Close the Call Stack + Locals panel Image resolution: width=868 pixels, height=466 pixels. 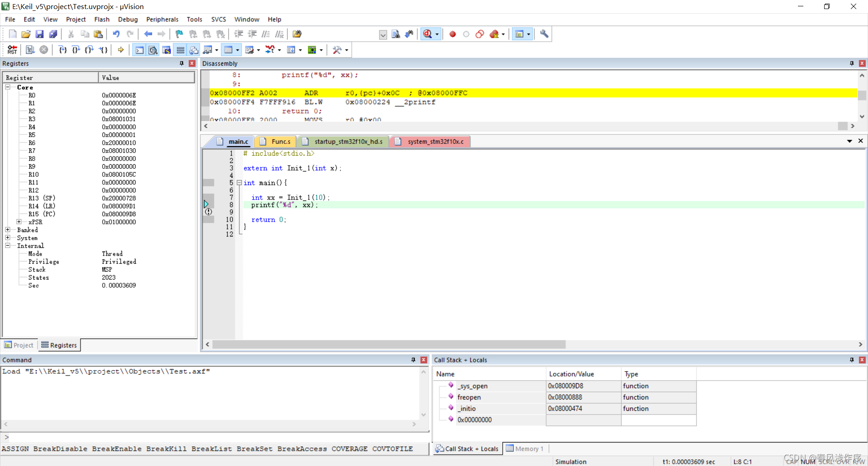pyautogui.click(x=862, y=360)
